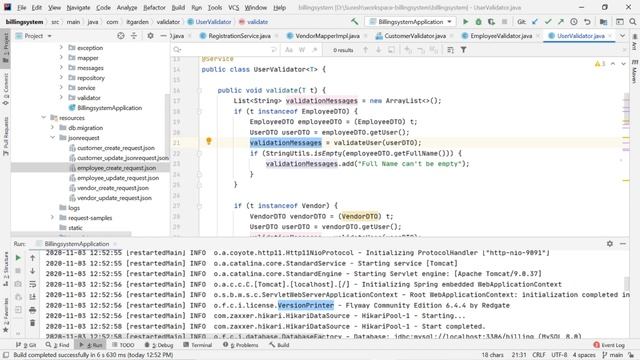Collapse the jsonrequest folder
The width and height of the screenshot is (640, 360).
click(x=52, y=138)
